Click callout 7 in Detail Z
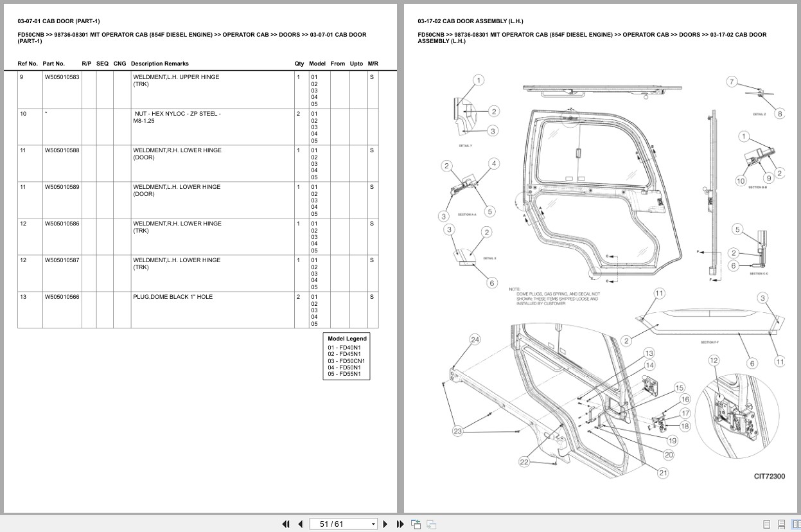 732,82
